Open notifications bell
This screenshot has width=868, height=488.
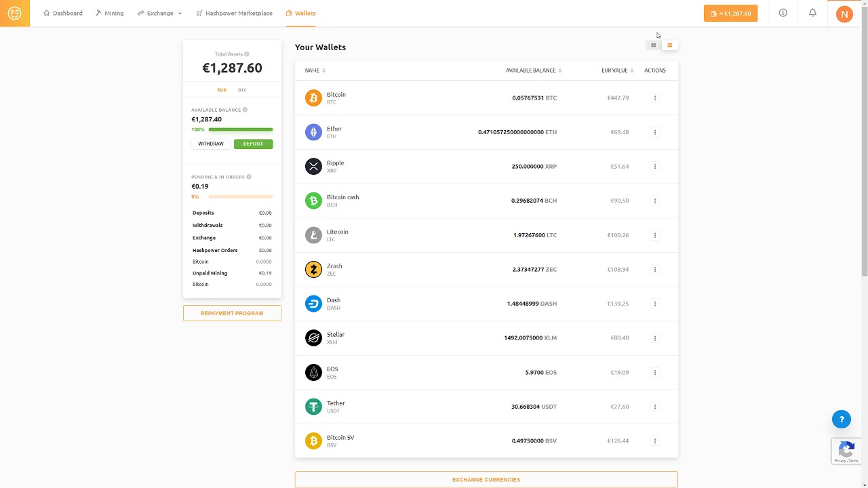pos(812,13)
